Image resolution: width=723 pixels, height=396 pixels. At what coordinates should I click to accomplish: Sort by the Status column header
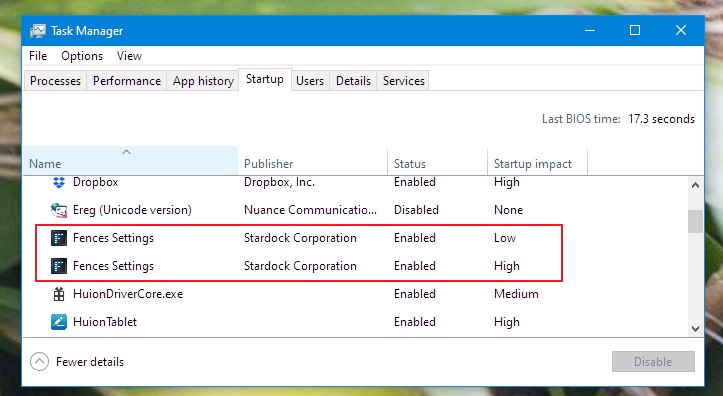pos(437,160)
